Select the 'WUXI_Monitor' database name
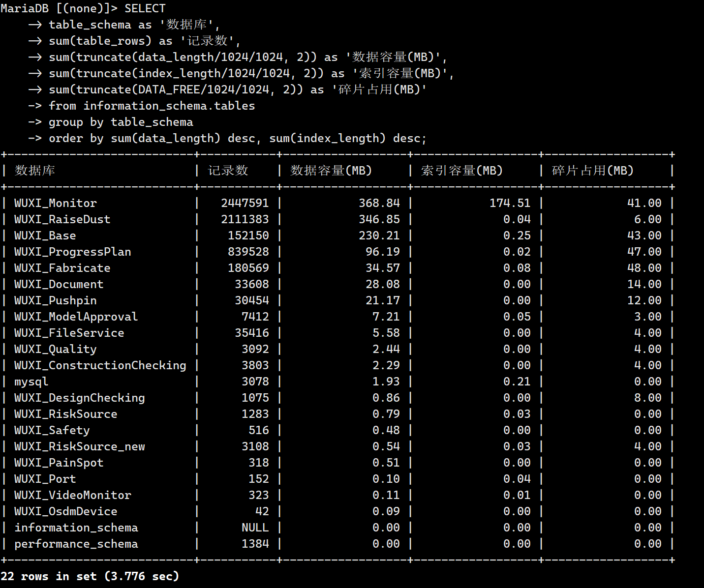The height and width of the screenshot is (588, 704). pyautogui.click(x=56, y=203)
